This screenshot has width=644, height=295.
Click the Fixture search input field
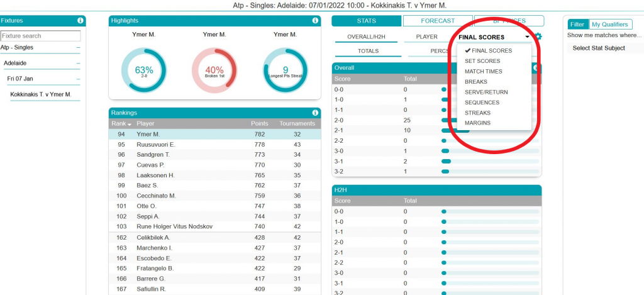click(x=41, y=36)
